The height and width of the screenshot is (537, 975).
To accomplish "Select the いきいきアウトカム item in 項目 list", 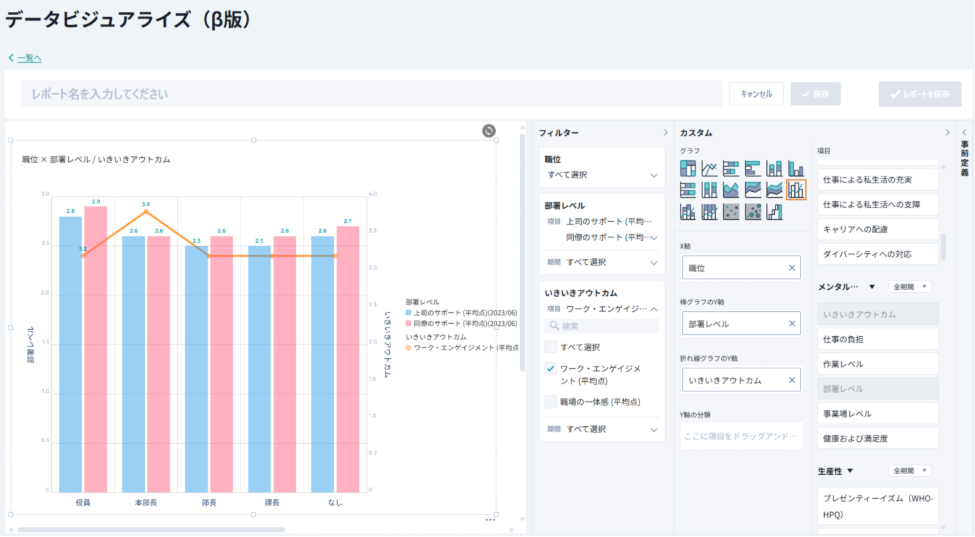I will coord(877,314).
